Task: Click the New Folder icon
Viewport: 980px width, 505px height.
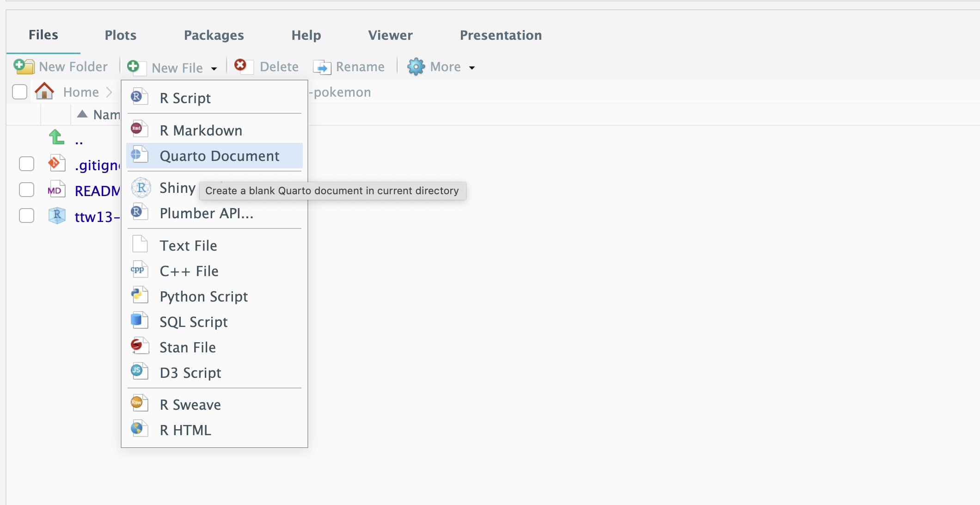Action: (x=24, y=67)
